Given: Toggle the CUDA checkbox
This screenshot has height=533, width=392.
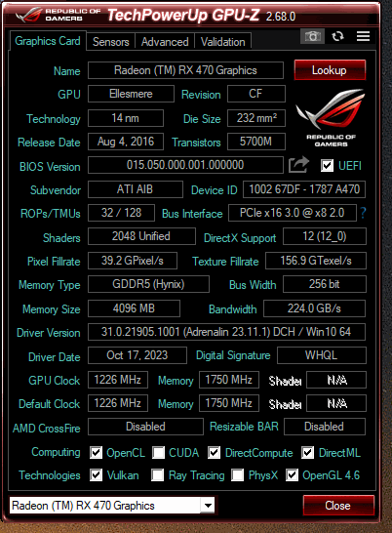Looking at the screenshot, I should pos(158,453).
